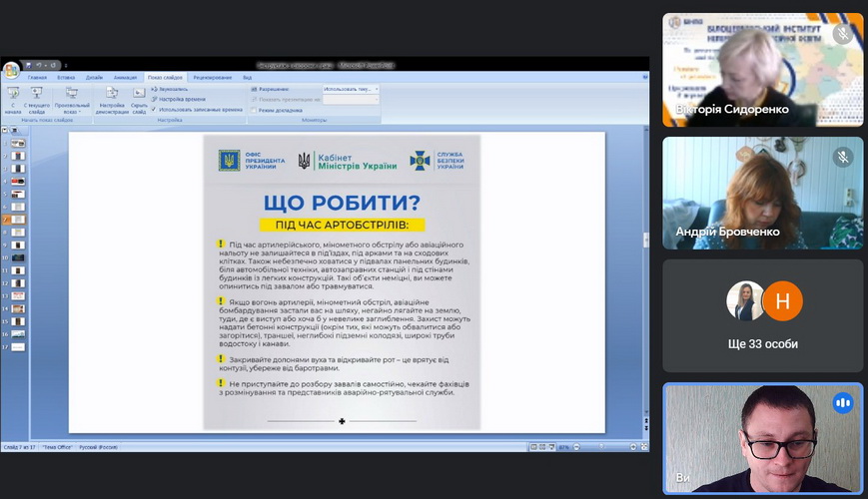Toggle the 'Использовать записанные времена' checkbox
The width and height of the screenshot is (868, 499).
click(x=154, y=109)
